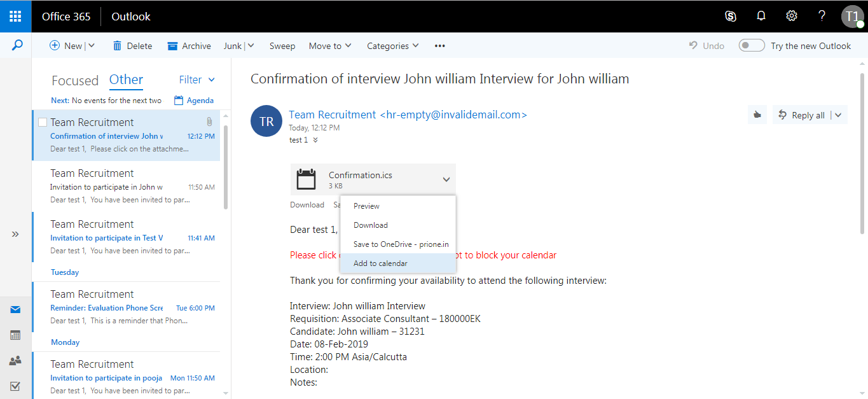Click the Confirmation.ics calendar file icon
Screen dimensions: 868x399
pyautogui.click(x=307, y=179)
